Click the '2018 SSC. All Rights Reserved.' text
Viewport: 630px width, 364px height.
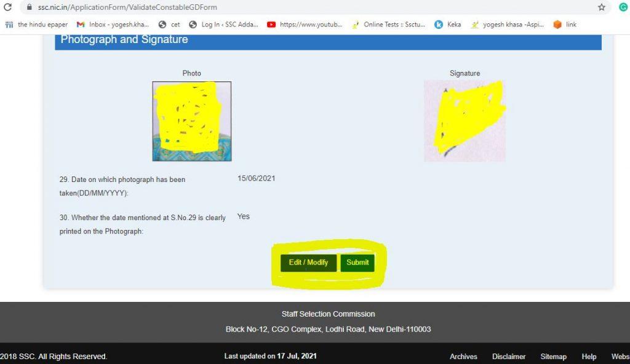[x=54, y=357]
